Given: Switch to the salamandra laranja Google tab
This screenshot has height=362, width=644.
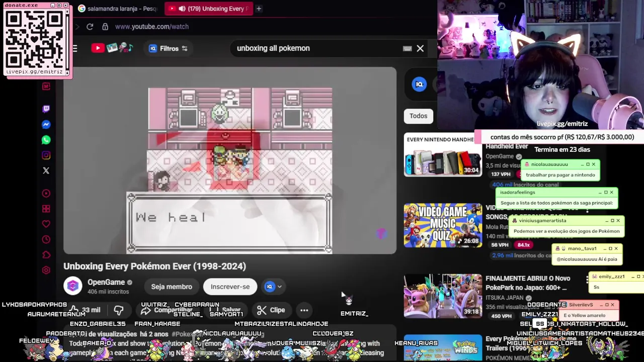Looking at the screenshot, I should coord(118,9).
